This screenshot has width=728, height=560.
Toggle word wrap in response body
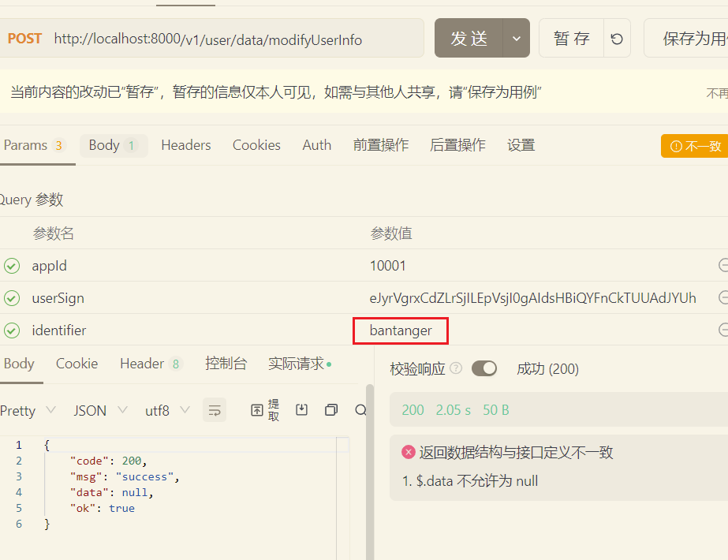pyautogui.click(x=214, y=410)
